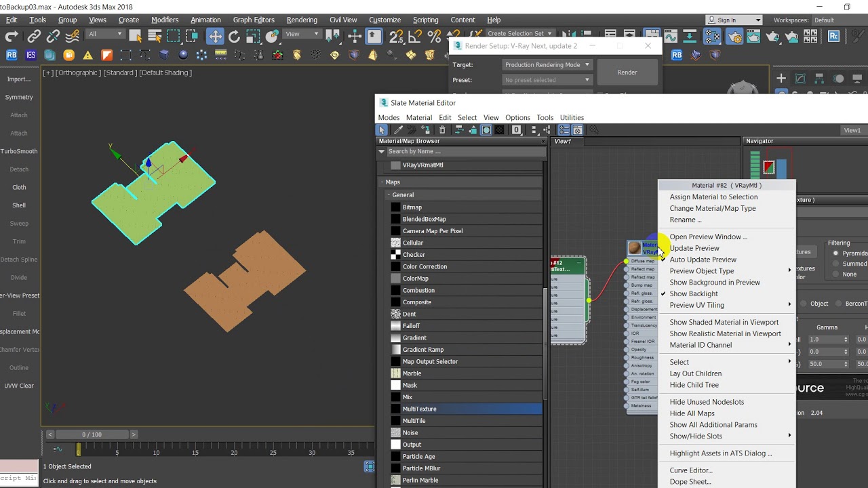
Task: Click the time slider 0 / 100 handle
Action: (x=92, y=434)
